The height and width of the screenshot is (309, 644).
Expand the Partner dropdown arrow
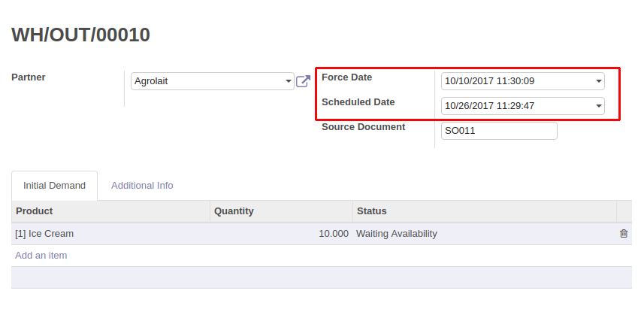[x=289, y=81]
